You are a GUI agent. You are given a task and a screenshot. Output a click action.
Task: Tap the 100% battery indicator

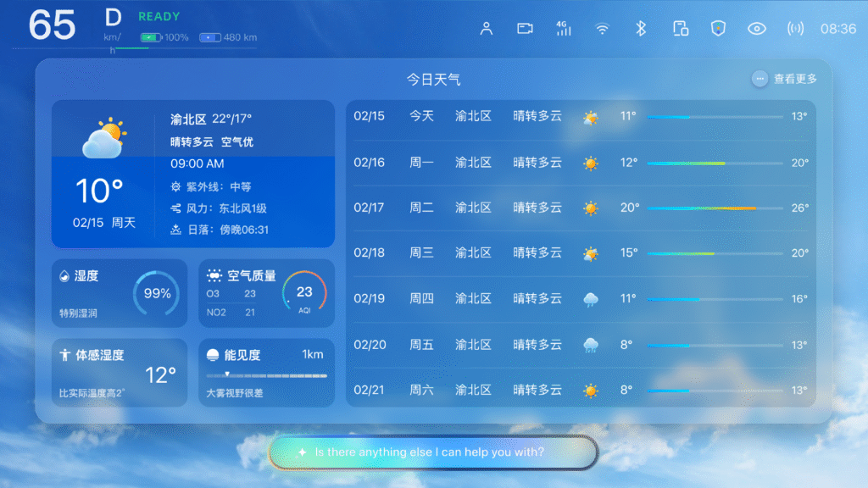(x=164, y=37)
